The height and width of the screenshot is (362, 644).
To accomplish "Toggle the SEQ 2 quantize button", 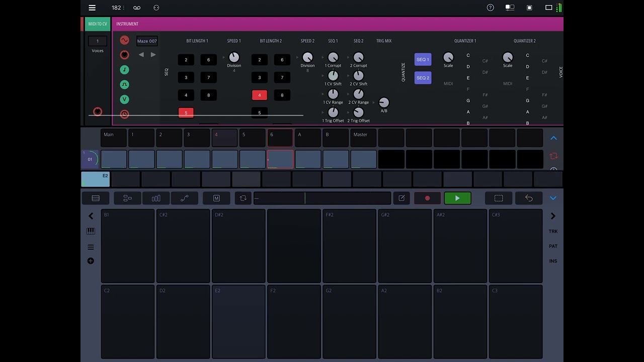I will [x=423, y=78].
